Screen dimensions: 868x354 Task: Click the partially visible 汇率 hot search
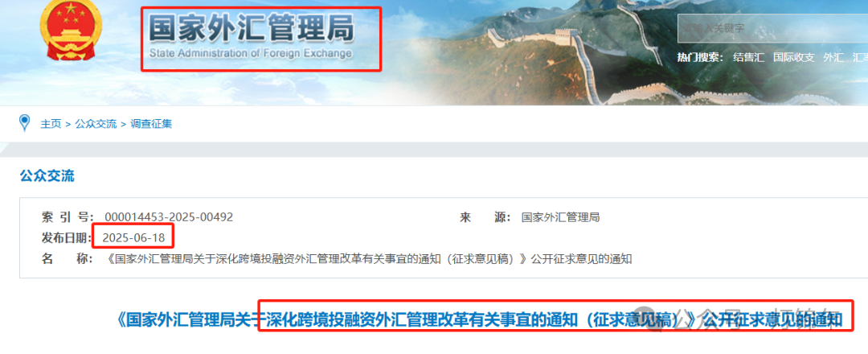coord(860,57)
